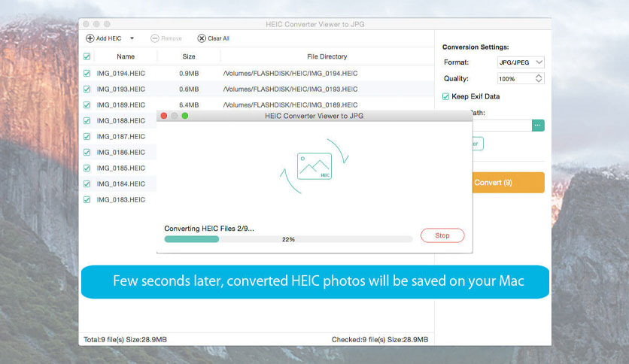The width and height of the screenshot is (629, 364).
Task: Uncheck IMG_0189.HEIC checkbox
Action: (x=87, y=105)
